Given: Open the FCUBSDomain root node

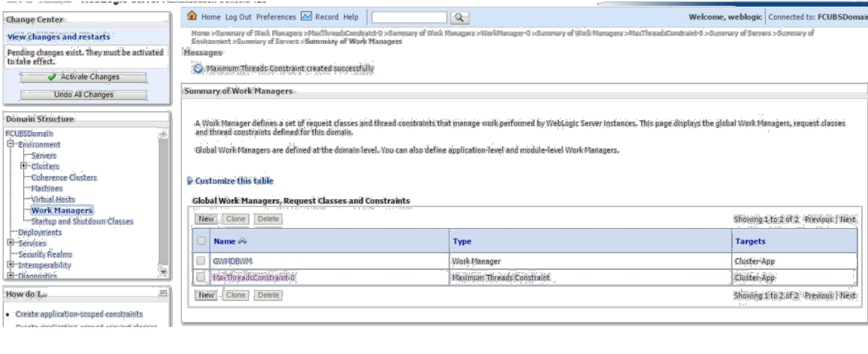Looking at the screenshot, I should tap(29, 133).
